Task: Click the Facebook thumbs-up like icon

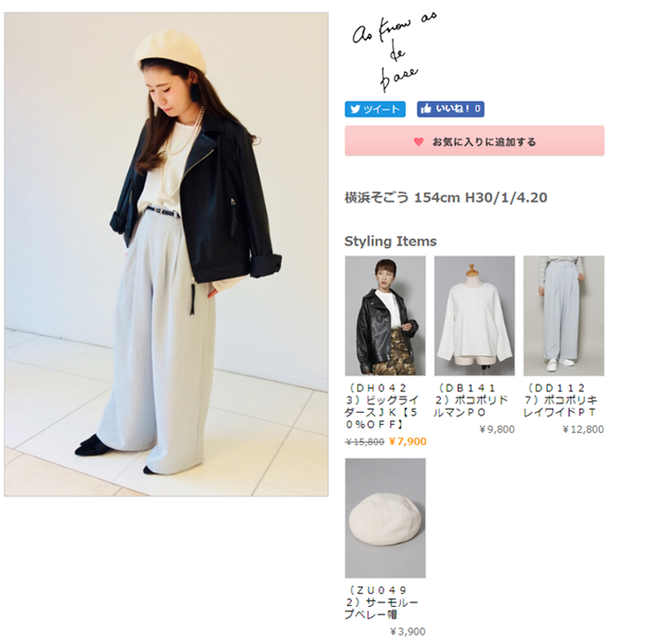Action: [x=426, y=109]
